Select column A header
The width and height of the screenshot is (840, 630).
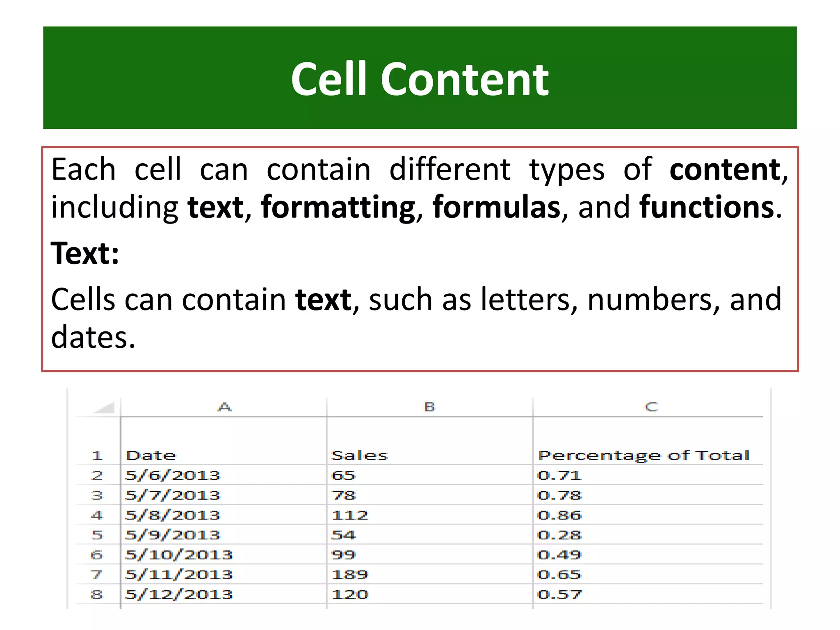point(224,407)
